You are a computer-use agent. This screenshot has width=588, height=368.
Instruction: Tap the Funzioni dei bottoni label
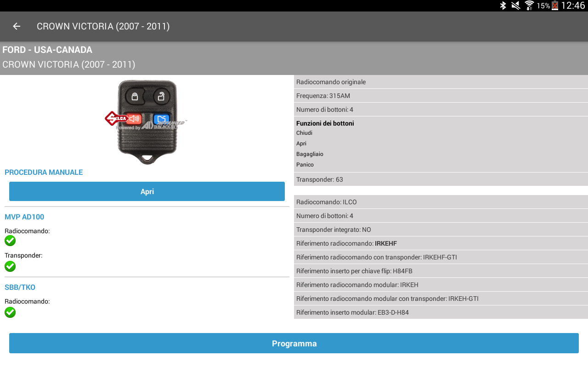point(325,123)
